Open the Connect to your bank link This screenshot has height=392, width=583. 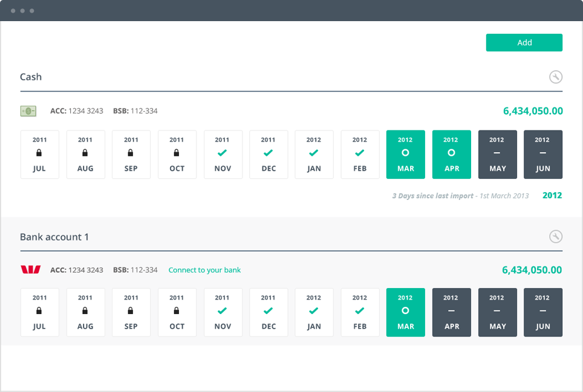coord(204,270)
